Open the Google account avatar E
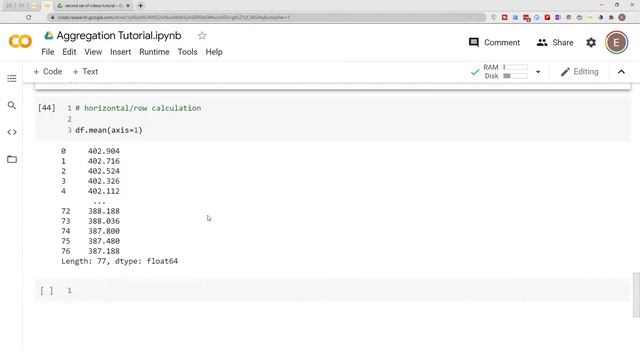This screenshot has height=360, width=640. click(616, 42)
